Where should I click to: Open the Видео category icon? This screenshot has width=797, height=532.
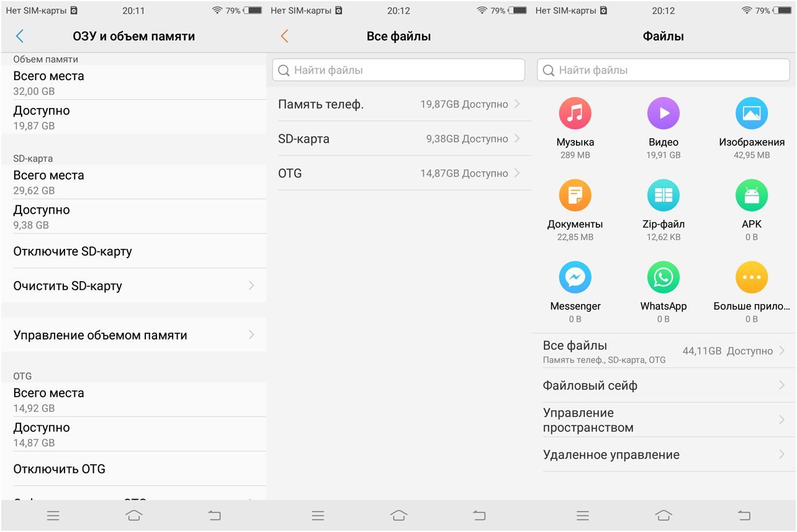click(x=663, y=113)
